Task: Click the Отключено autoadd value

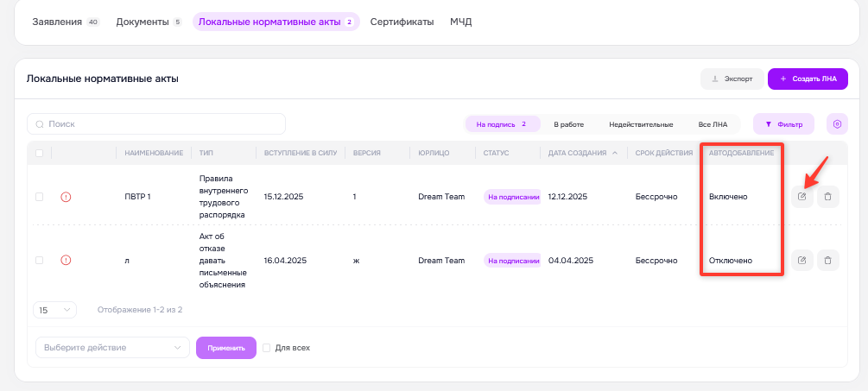Action: (x=731, y=260)
